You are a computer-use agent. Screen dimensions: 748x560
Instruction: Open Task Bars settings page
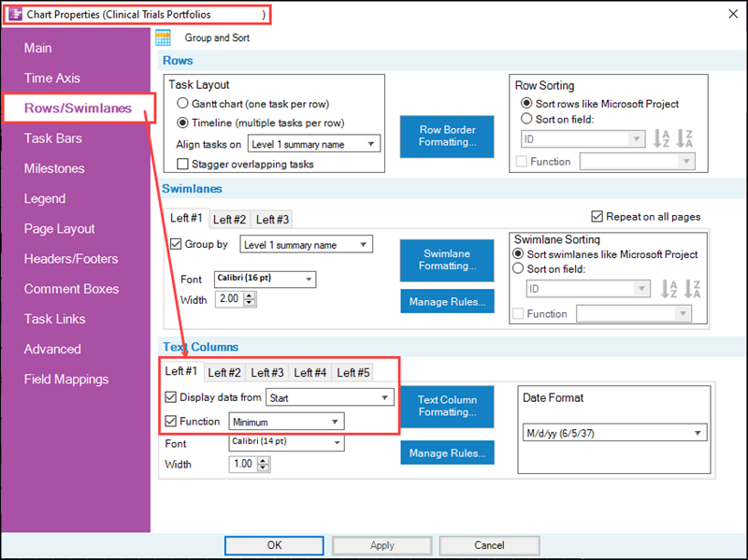point(53,138)
